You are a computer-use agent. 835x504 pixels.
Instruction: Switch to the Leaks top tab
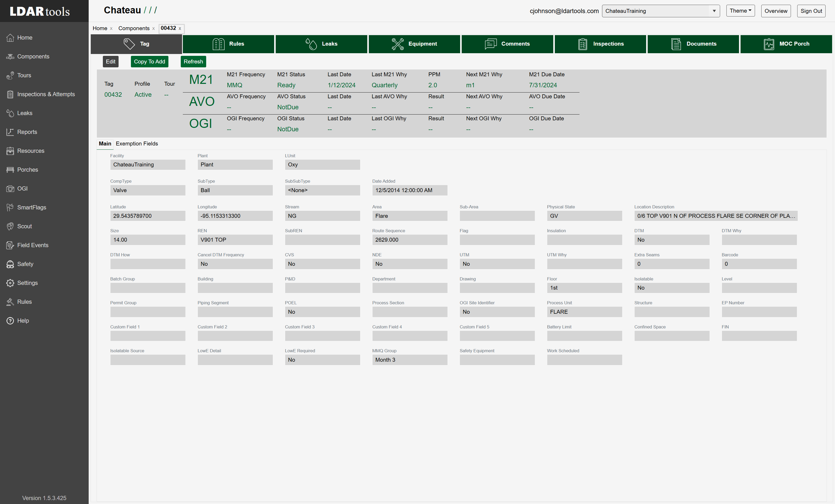coord(321,44)
